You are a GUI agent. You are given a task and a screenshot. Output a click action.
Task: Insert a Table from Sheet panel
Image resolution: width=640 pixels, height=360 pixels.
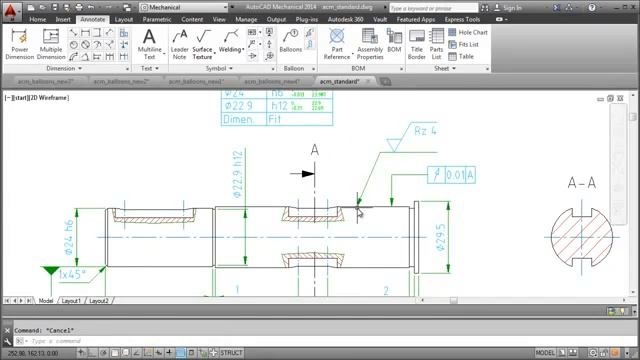461,56
